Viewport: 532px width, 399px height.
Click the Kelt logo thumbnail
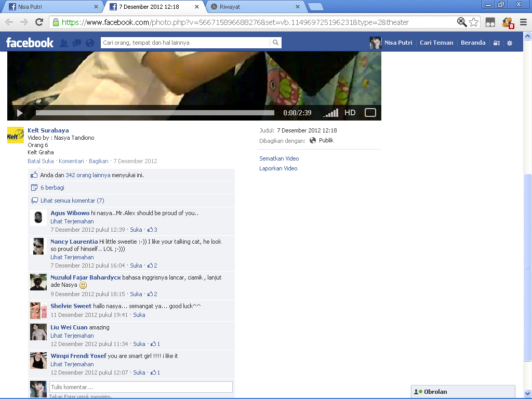16,136
